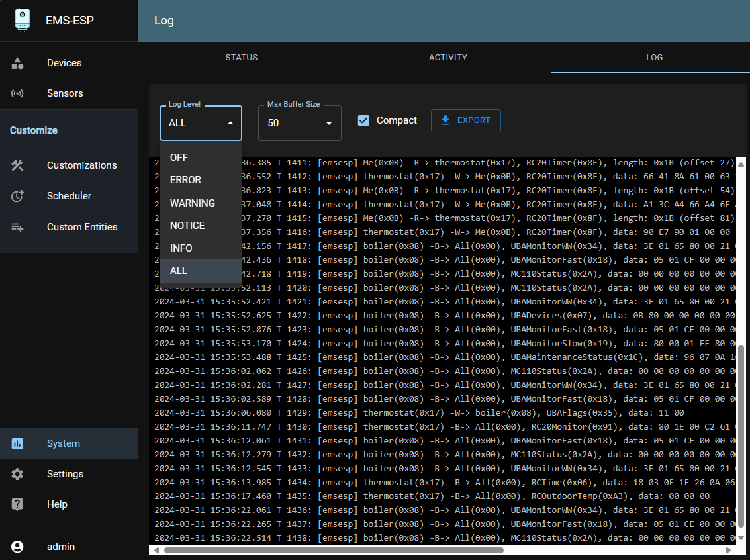750x560 pixels.
Task: Click the Help question mark icon
Action: (x=18, y=504)
